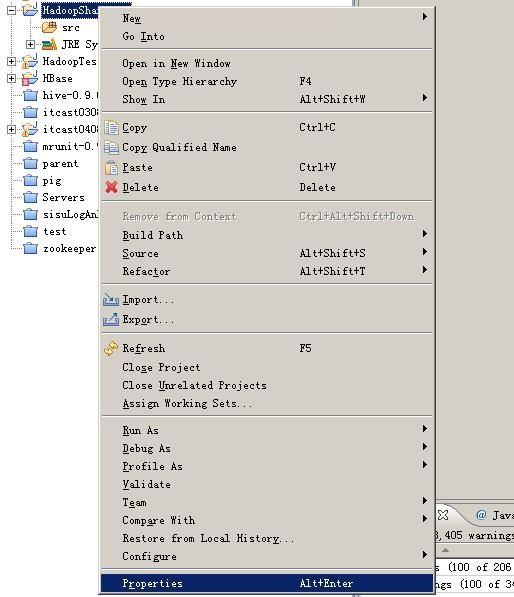Click the Export icon
Viewport: 514px width, 597px height.
[111, 319]
